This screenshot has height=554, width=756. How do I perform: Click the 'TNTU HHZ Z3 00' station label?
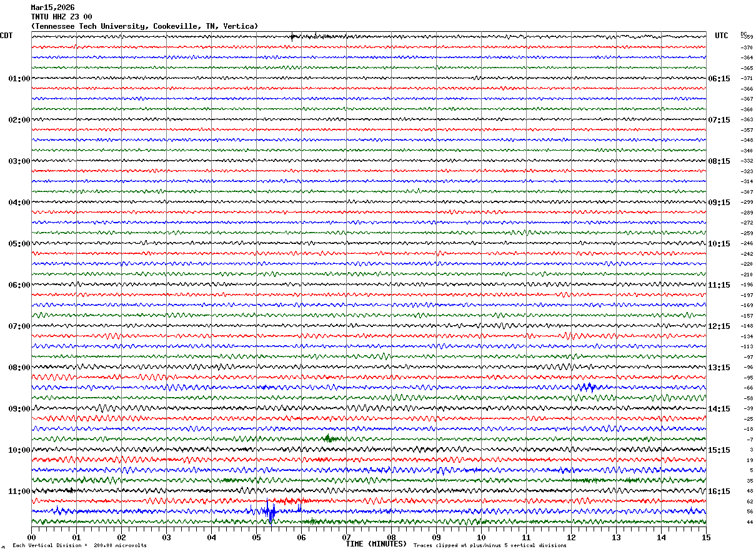coord(61,17)
